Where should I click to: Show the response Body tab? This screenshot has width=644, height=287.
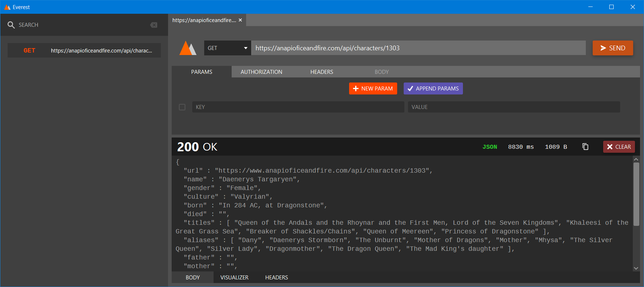193,278
